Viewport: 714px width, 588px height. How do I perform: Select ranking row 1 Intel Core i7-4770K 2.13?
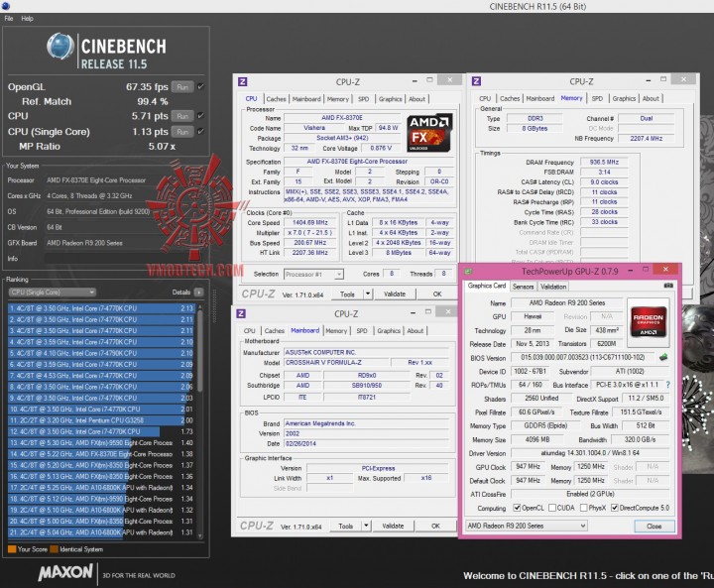point(100,308)
